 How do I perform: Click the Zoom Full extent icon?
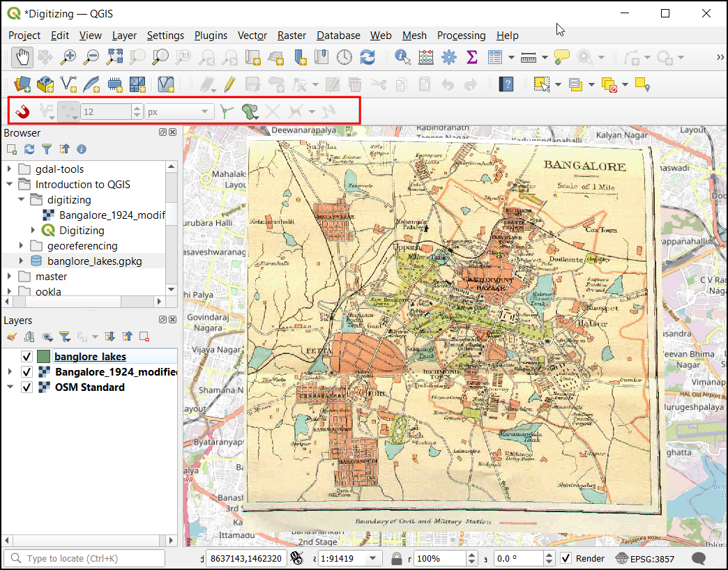pos(114,58)
